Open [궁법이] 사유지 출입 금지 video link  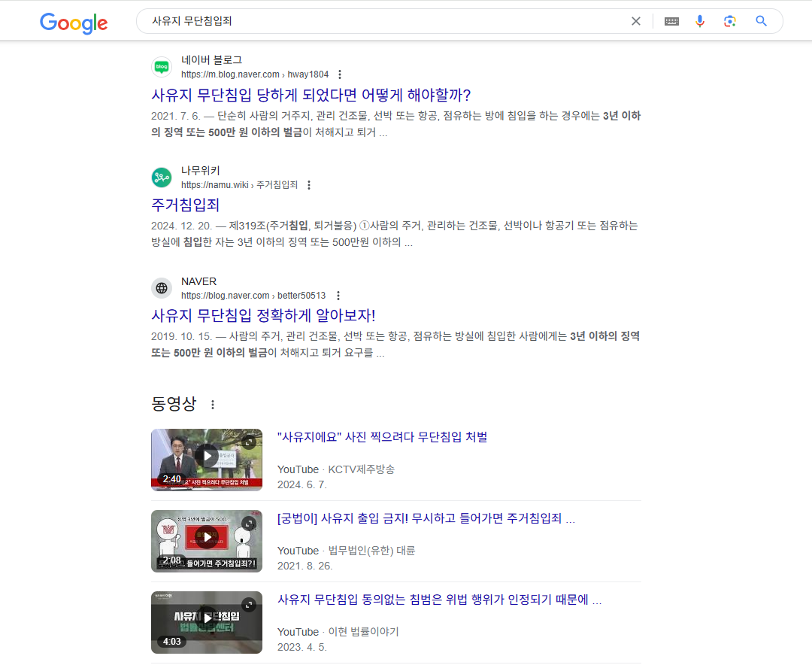click(x=426, y=518)
